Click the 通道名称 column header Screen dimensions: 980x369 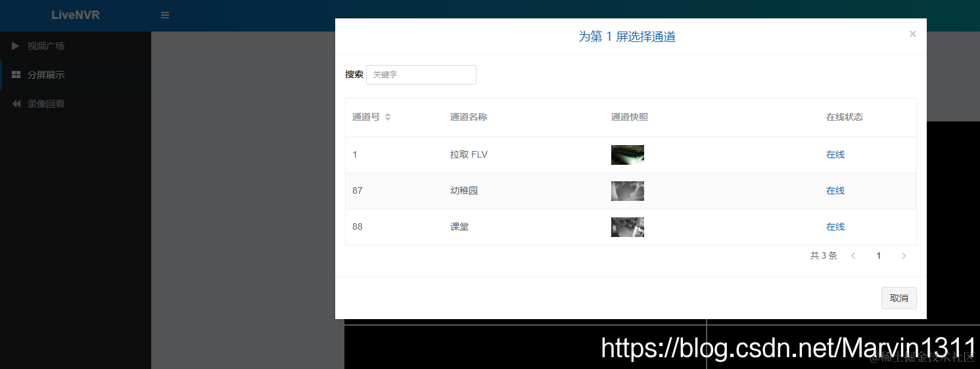pyautogui.click(x=469, y=117)
